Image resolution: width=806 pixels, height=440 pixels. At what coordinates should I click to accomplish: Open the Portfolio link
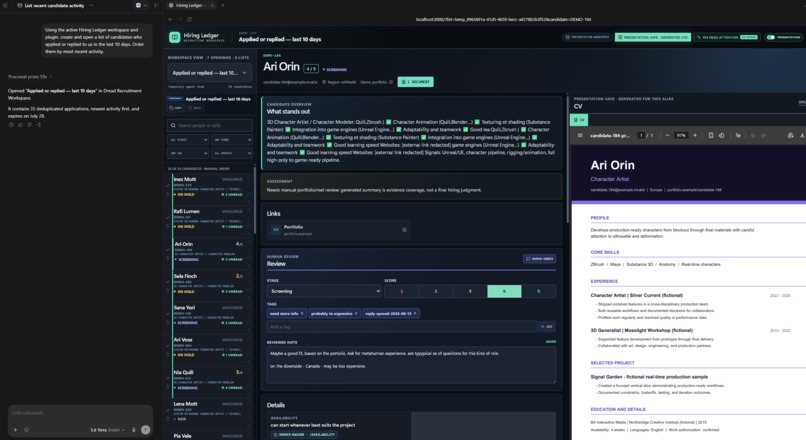338,230
